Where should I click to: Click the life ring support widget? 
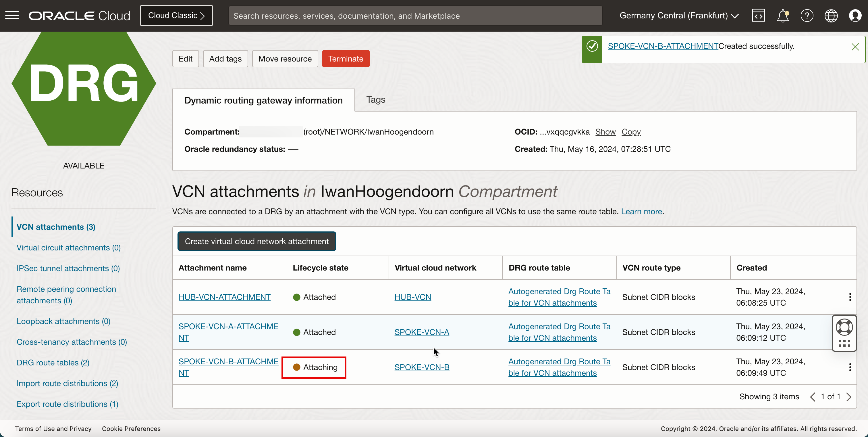click(x=844, y=327)
